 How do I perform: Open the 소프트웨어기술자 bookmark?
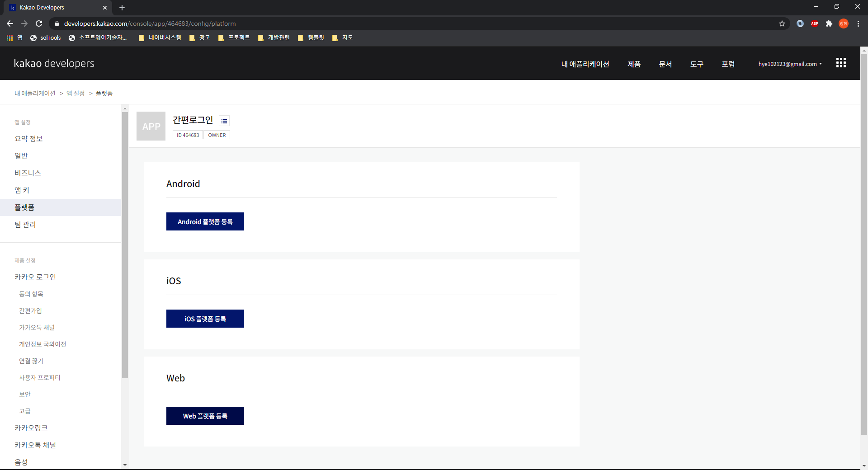pyautogui.click(x=98, y=38)
